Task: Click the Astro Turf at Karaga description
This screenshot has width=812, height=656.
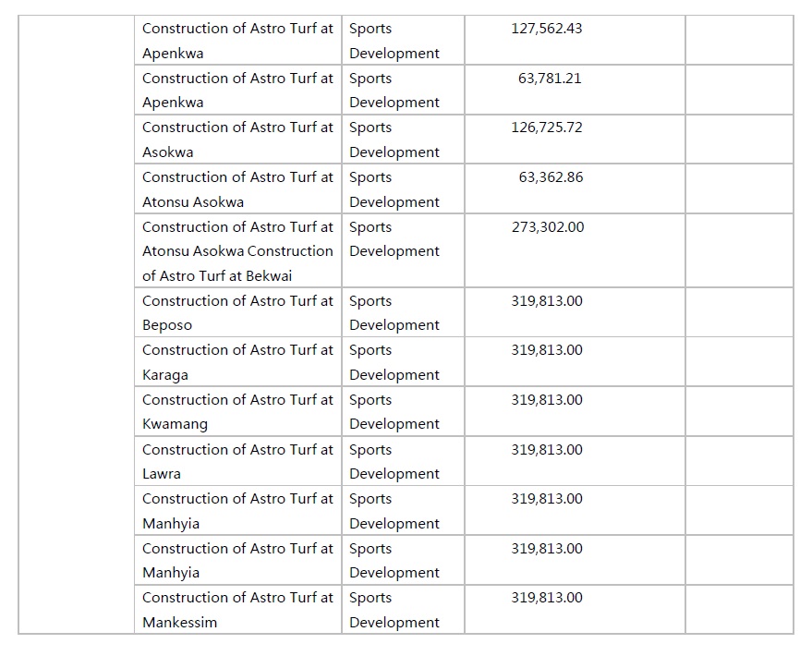Action: click(x=238, y=362)
